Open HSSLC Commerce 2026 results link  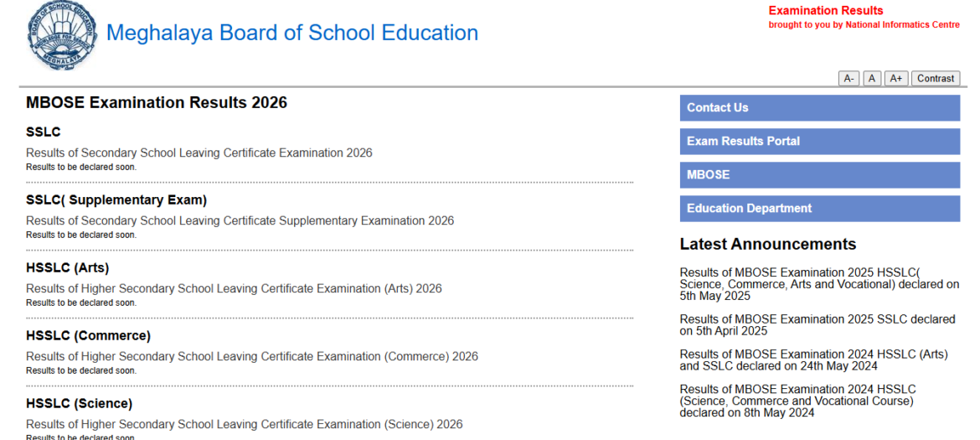(251, 357)
